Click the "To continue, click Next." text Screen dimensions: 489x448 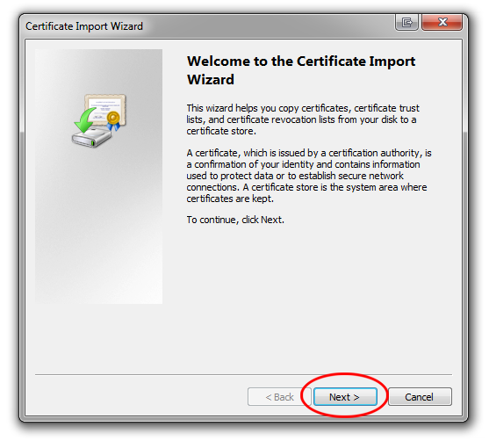[x=235, y=220]
